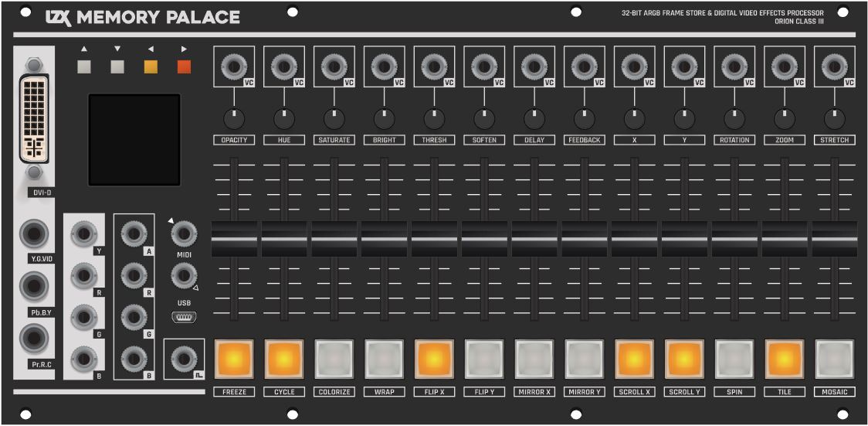Click the OPACITY VC attenuator knob
Viewport: 868px width, 426px height.
pos(234,118)
